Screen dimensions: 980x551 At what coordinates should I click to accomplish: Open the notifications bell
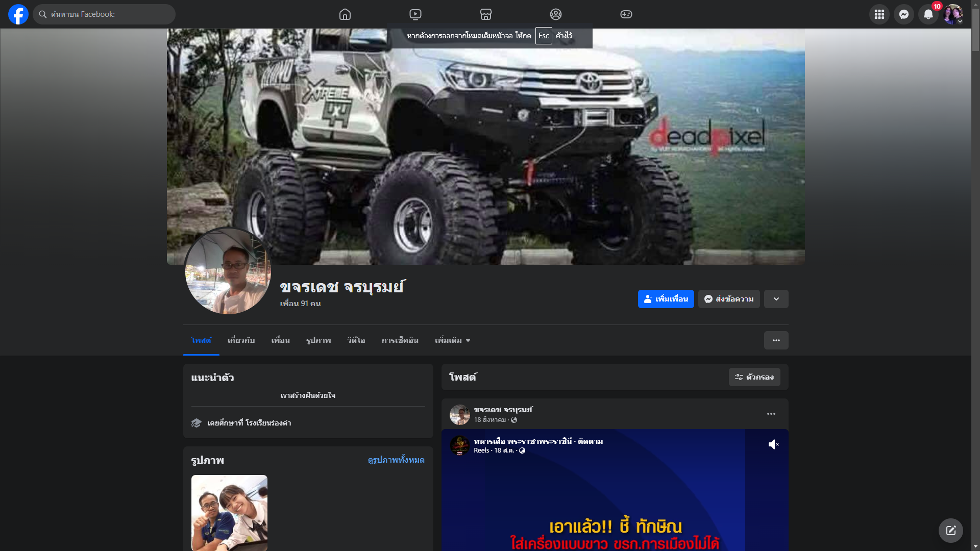[x=928, y=14]
